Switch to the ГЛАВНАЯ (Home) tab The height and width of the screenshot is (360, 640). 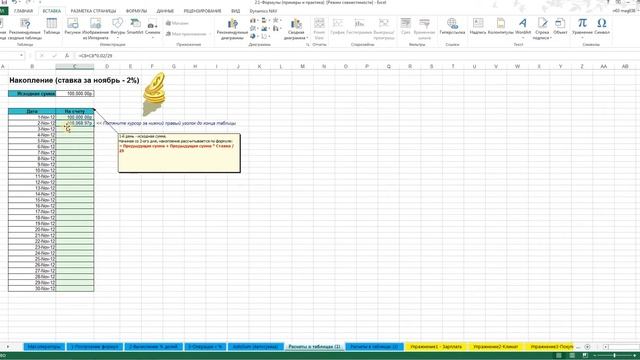(23, 11)
